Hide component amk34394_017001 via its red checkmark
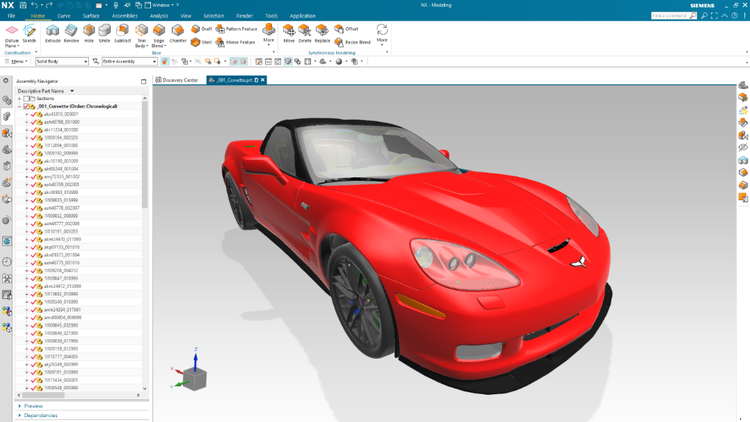This screenshot has height=422, width=750. pyautogui.click(x=33, y=310)
